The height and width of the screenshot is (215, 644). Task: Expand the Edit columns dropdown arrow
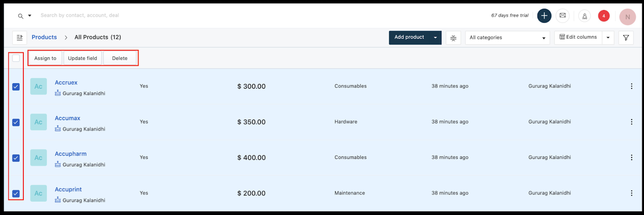coord(608,38)
